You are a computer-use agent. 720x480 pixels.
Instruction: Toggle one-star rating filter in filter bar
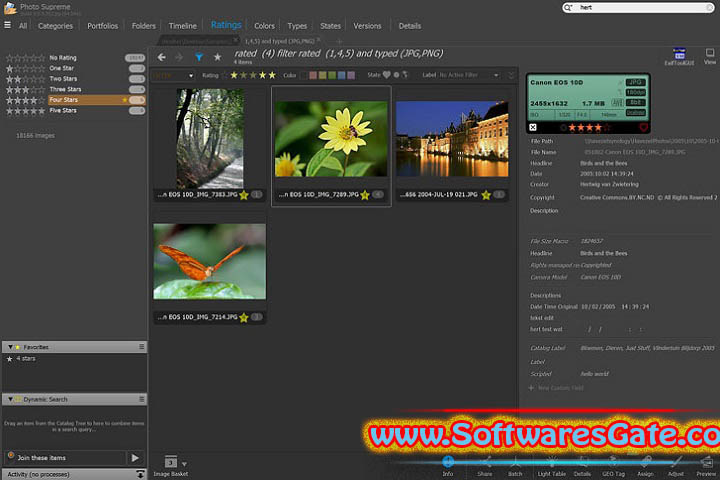(234, 75)
